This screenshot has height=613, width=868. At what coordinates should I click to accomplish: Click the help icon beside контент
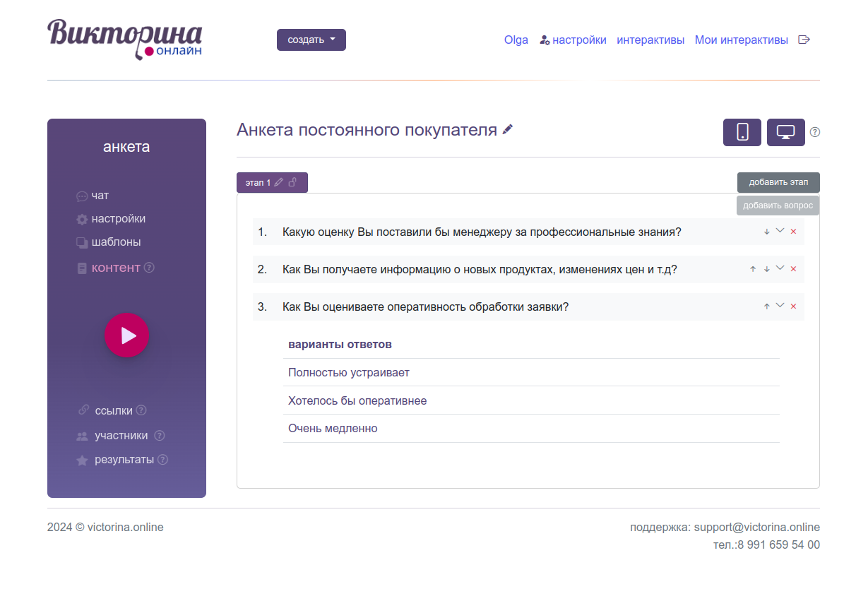(149, 268)
